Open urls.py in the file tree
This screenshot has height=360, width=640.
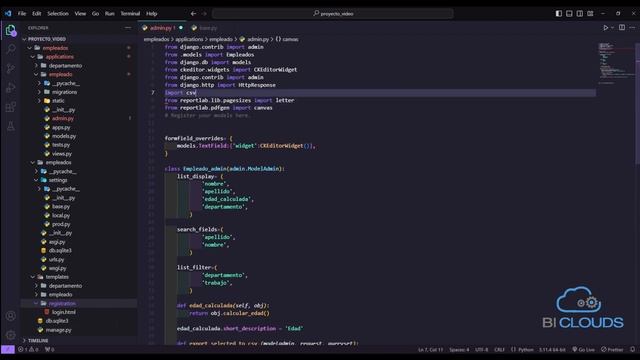[x=56, y=260]
